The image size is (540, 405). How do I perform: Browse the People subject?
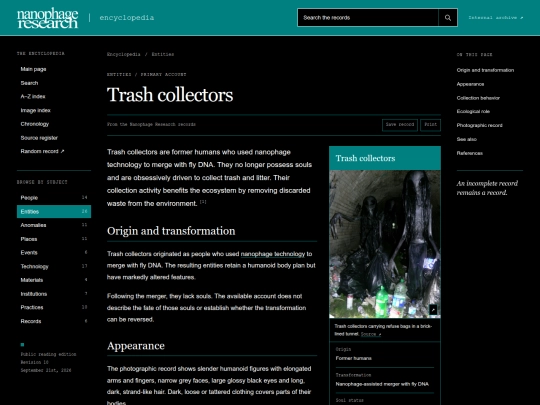click(x=54, y=198)
